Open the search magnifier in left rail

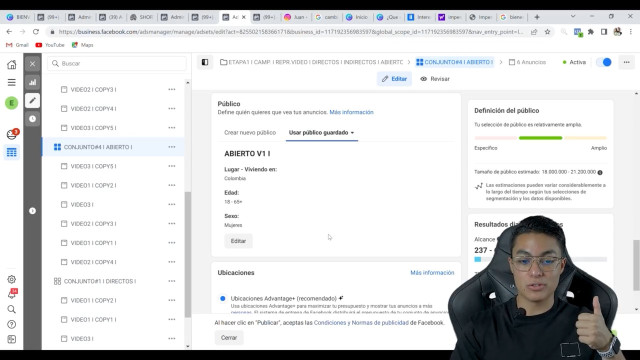(x=11, y=309)
